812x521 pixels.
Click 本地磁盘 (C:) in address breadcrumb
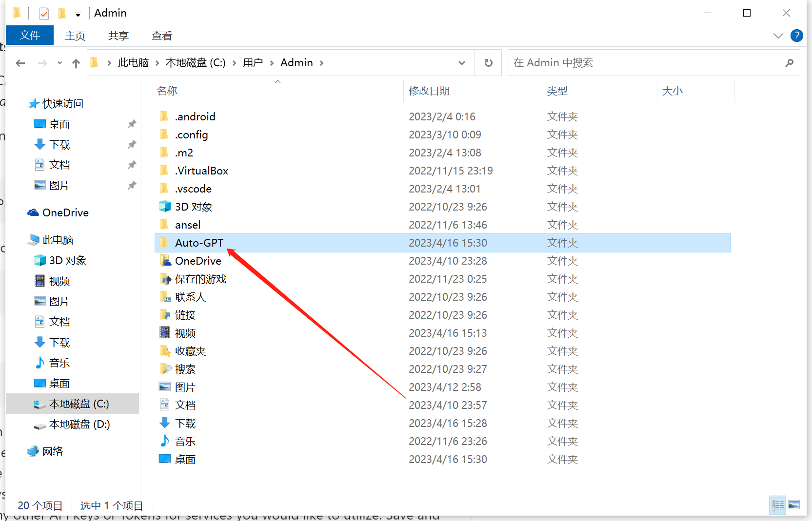196,63
